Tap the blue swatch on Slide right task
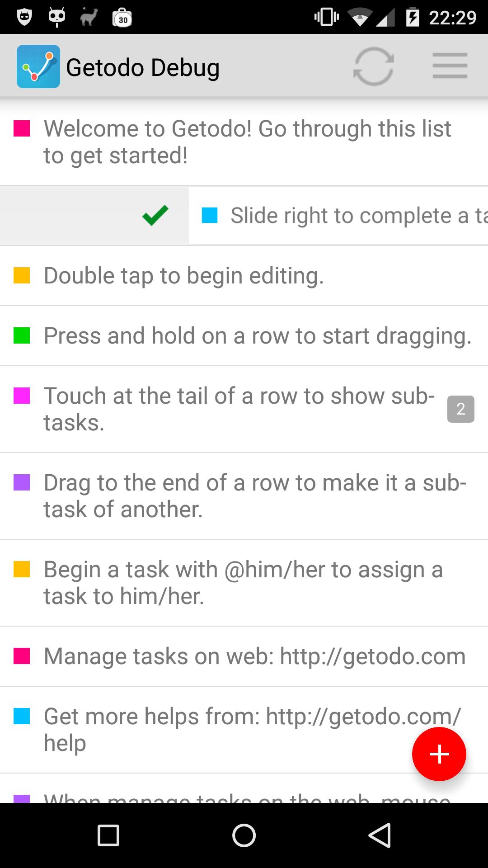 pos(210,216)
